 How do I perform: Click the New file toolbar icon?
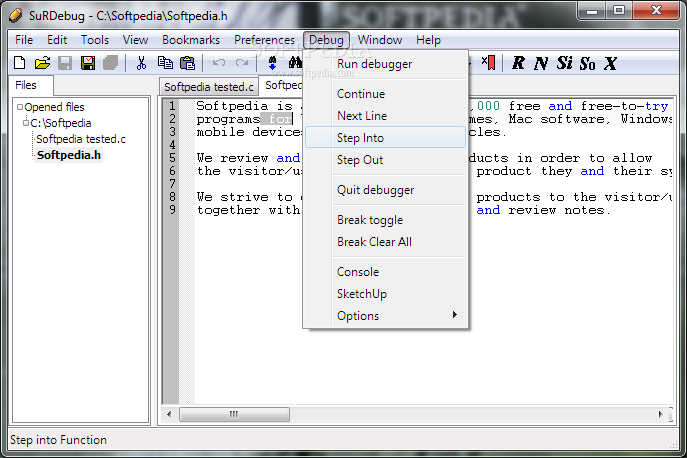click(20, 63)
